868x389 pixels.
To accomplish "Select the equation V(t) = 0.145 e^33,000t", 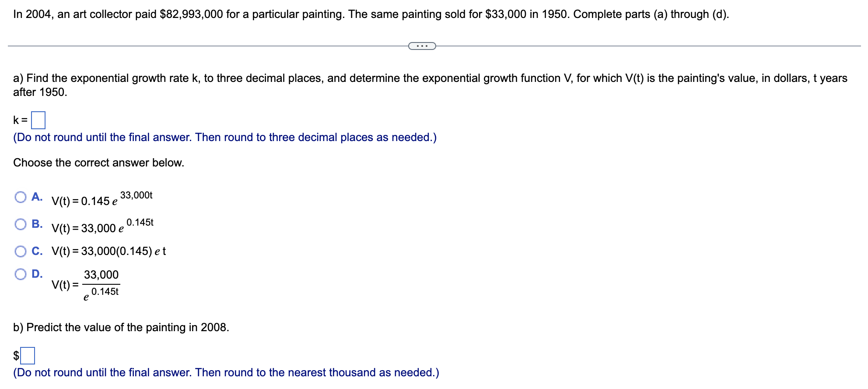I will [101, 199].
